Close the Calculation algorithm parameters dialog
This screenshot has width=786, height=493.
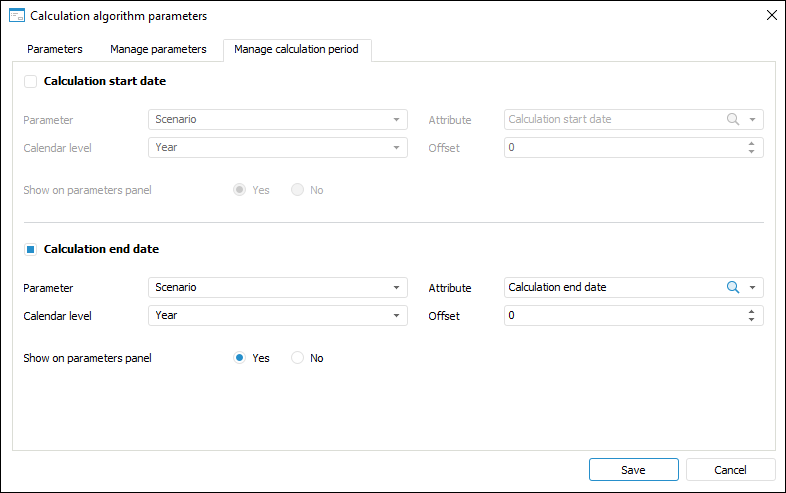[771, 15]
